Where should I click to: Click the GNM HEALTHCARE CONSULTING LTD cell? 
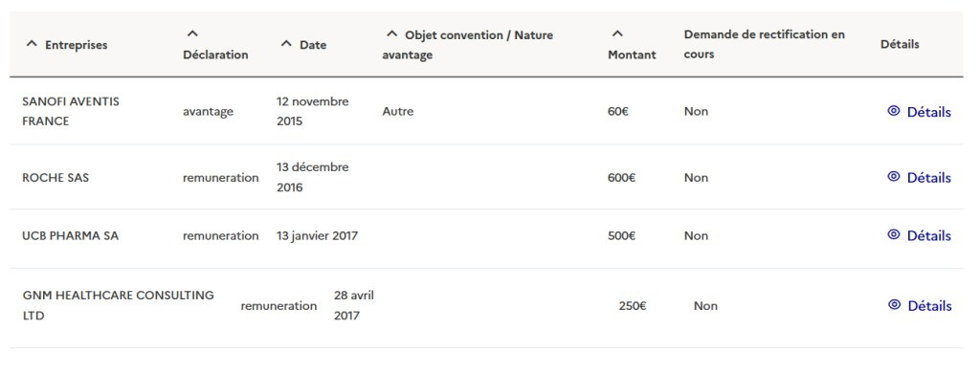[118, 305]
